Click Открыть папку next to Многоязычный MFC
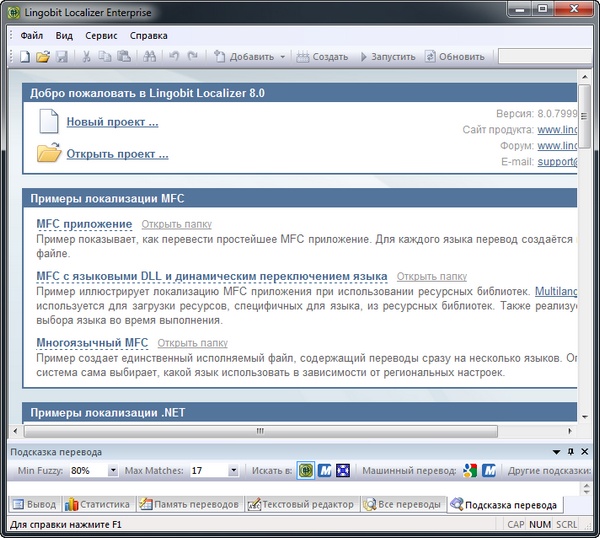Screen dimensions: 600x538 (x=192, y=343)
